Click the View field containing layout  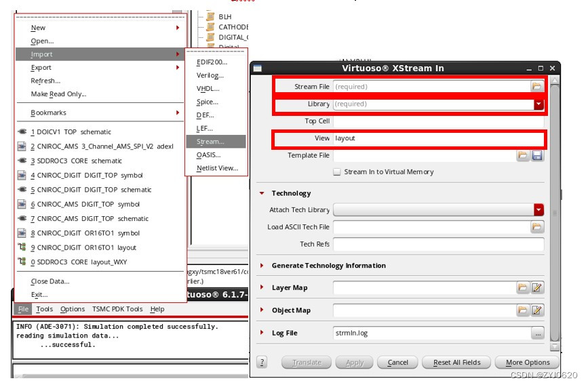tap(438, 138)
